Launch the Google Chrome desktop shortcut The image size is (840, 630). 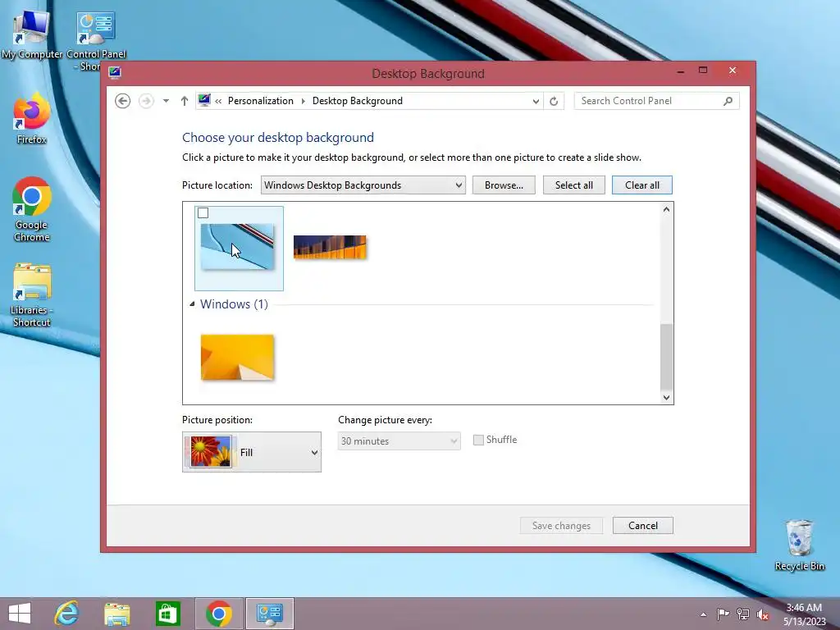(x=32, y=209)
